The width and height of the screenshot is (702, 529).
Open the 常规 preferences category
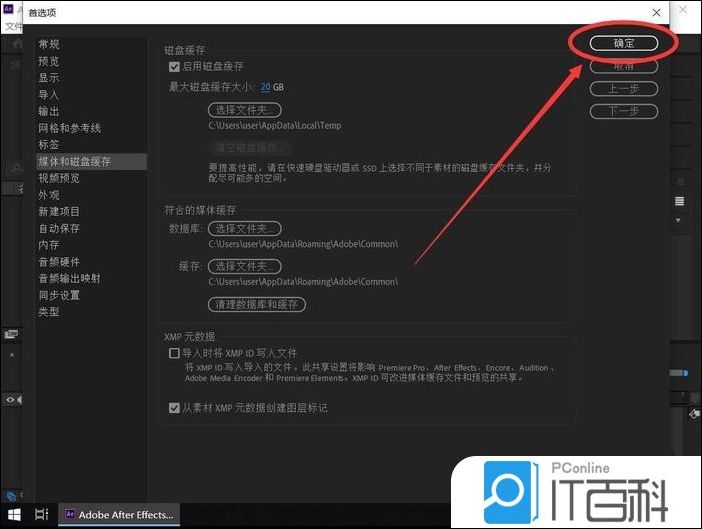pos(48,44)
